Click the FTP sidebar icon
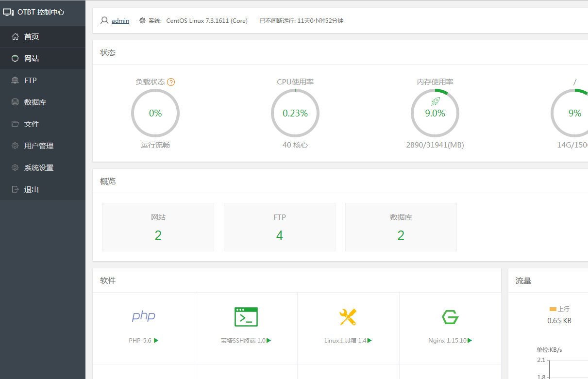The width and height of the screenshot is (588, 379). pos(15,80)
